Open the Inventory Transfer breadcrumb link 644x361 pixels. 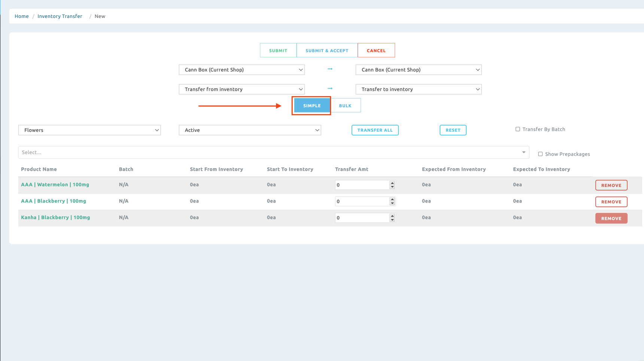click(60, 16)
